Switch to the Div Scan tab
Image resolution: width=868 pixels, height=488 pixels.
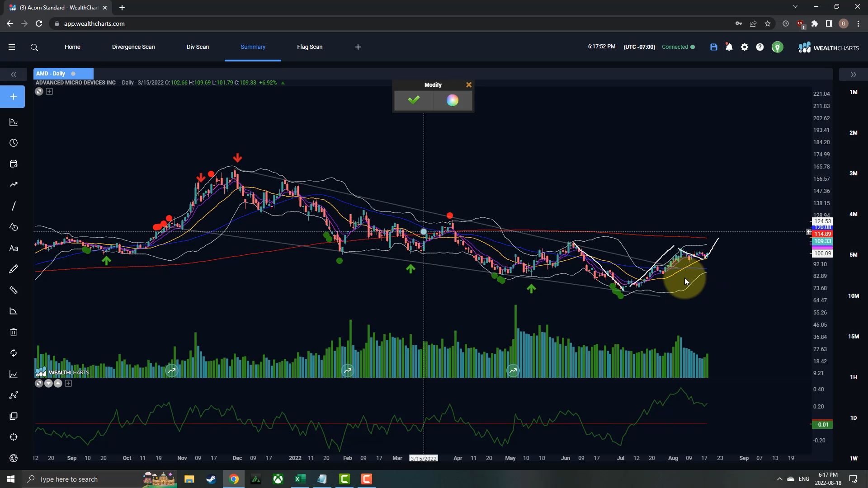[x=198, y=47]
